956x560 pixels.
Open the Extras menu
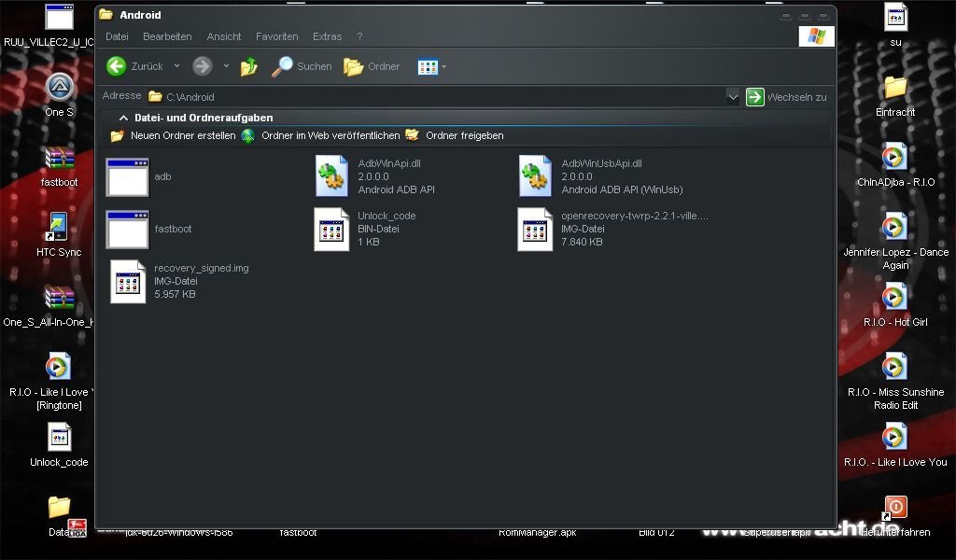(x=328, y=36)
